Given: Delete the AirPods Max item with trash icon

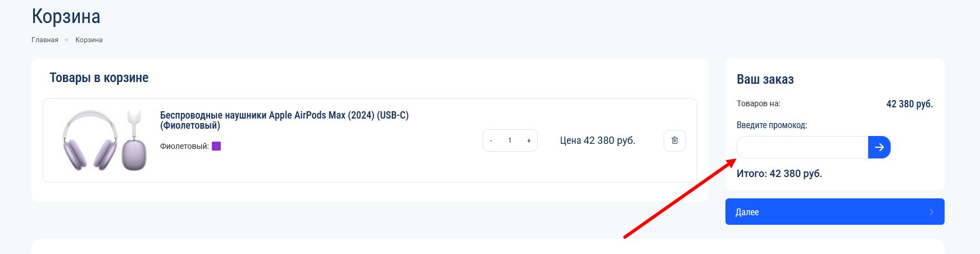Looking at the screenshot, I should click(674, 140).
